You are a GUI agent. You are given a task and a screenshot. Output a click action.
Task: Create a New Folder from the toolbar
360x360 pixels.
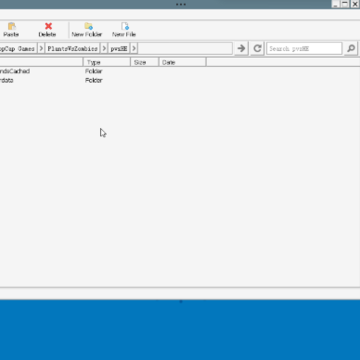(87, 30)
